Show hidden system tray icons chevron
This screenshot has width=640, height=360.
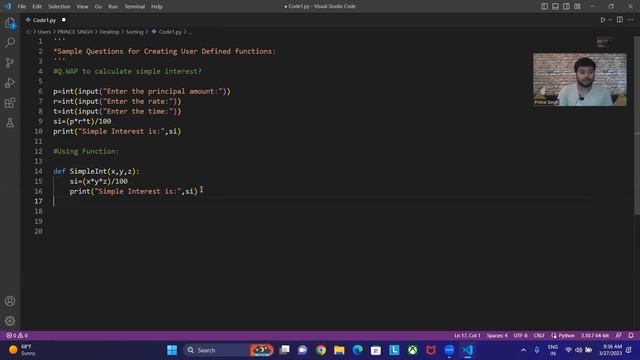pos(524,350)
